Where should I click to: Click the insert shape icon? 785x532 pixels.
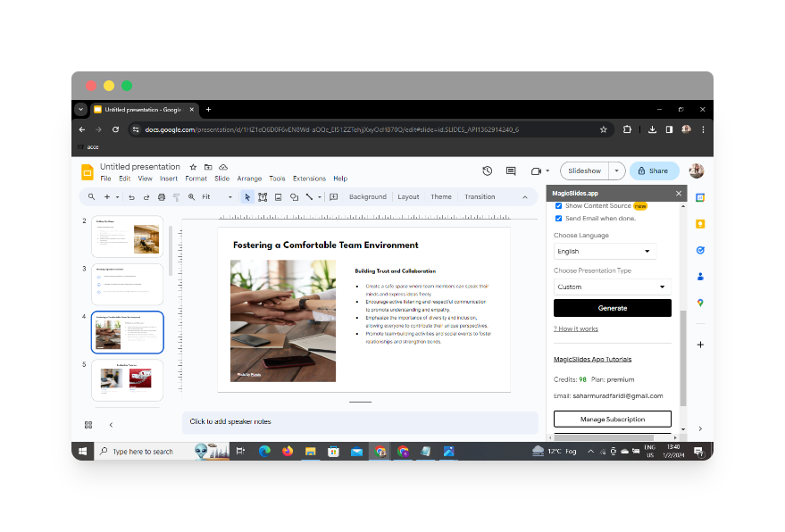[x=294, y=197]
